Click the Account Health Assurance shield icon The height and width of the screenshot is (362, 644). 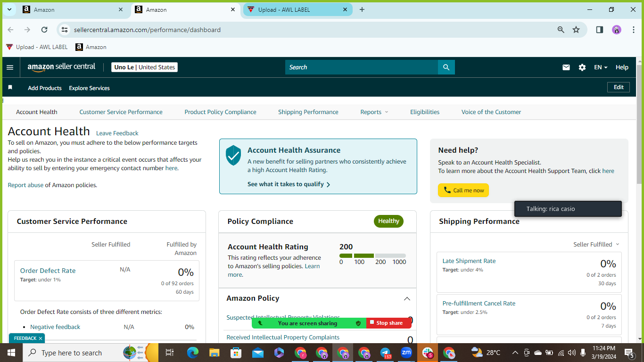coord(233,155)
